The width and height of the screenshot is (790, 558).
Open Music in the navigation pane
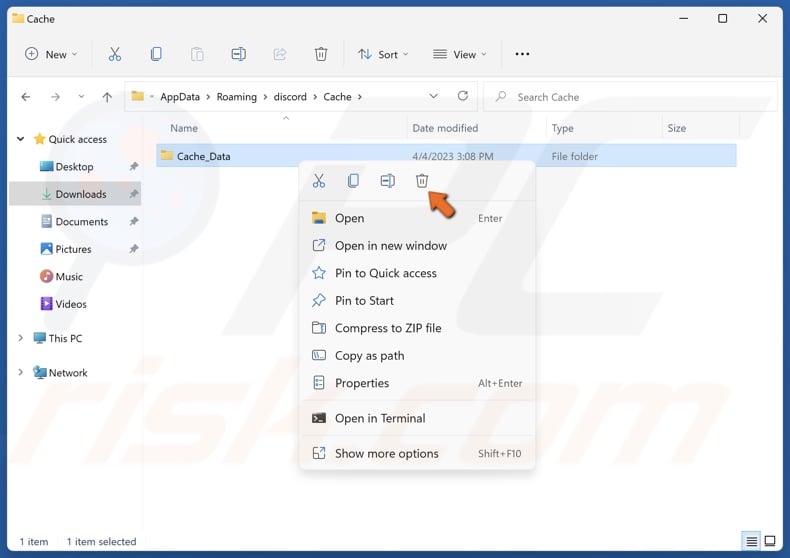coord(61,276)
